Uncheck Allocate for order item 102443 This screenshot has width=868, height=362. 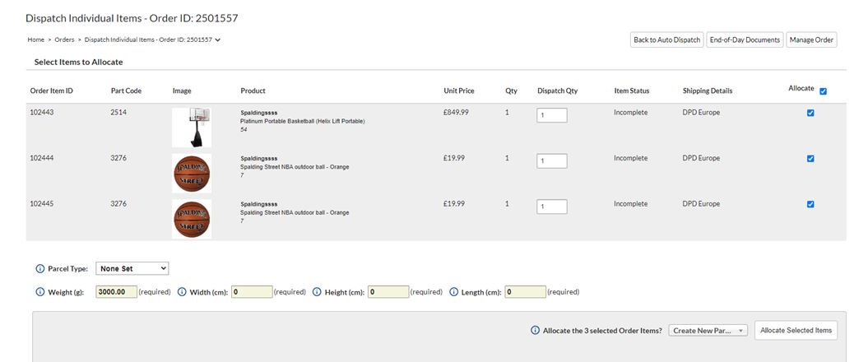point(810,114)
